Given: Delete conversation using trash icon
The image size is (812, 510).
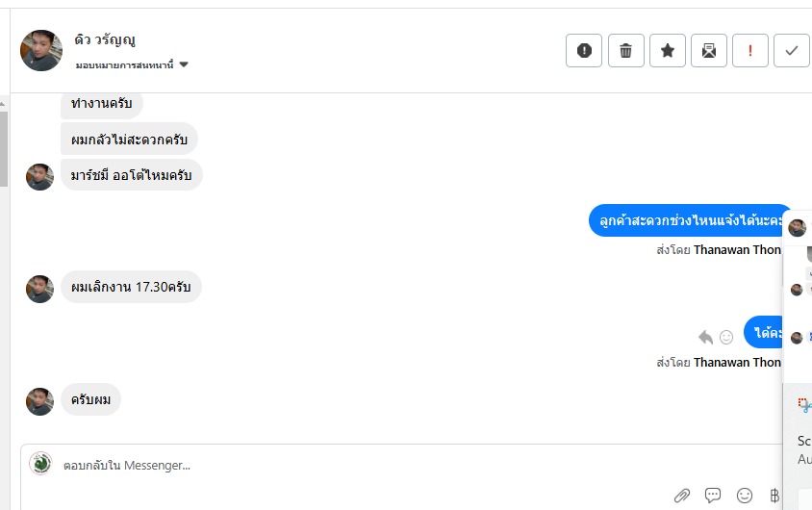Looking at the screenshot, I should (625, 51).
